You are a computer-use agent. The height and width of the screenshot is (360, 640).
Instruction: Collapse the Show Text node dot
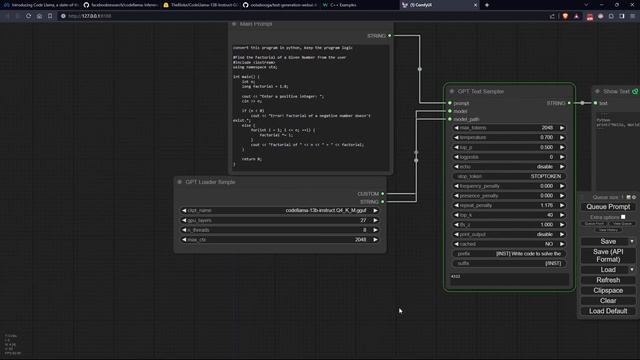pos(597,91)
